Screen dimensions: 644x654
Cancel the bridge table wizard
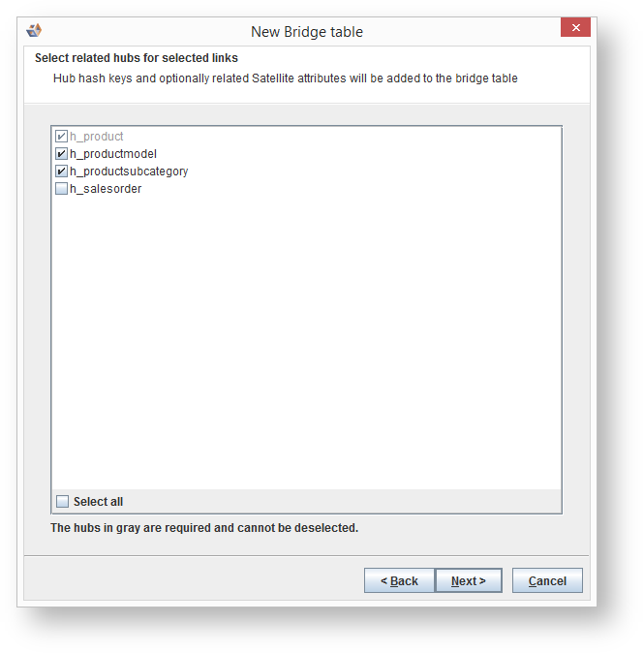coord(547,580)
